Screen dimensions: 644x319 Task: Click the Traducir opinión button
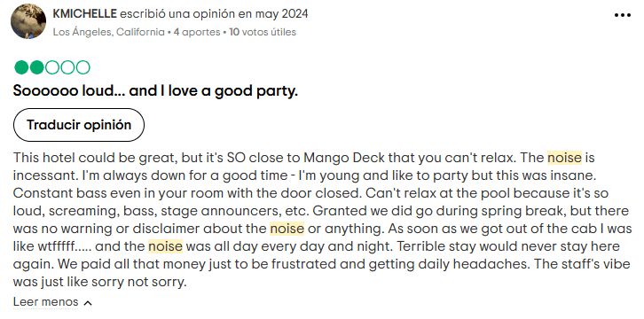[x=79, y=125]
